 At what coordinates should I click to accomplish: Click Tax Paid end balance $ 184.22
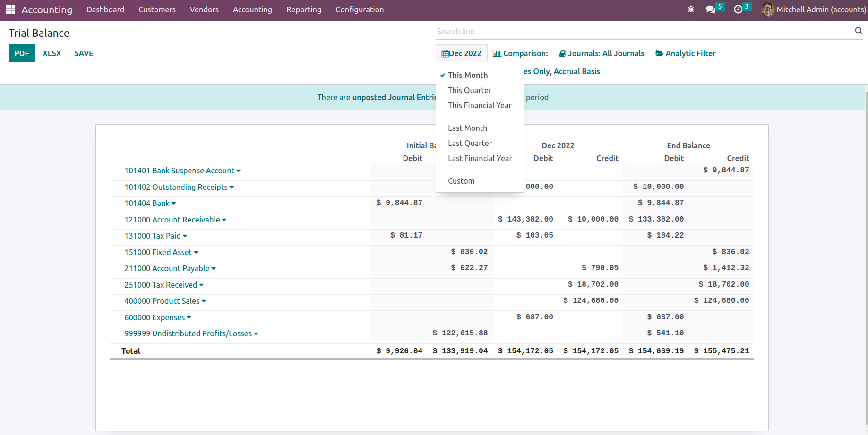pos(665,235)
